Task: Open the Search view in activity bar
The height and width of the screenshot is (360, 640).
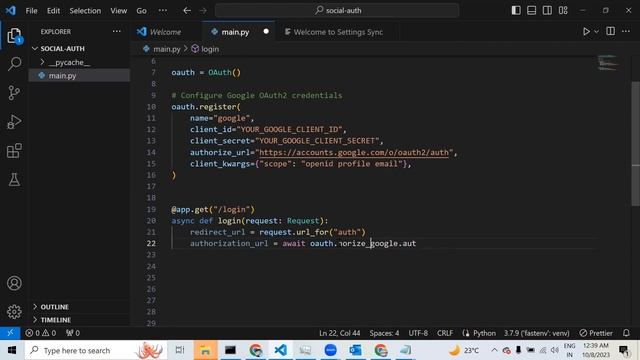Action: [14, 64]
